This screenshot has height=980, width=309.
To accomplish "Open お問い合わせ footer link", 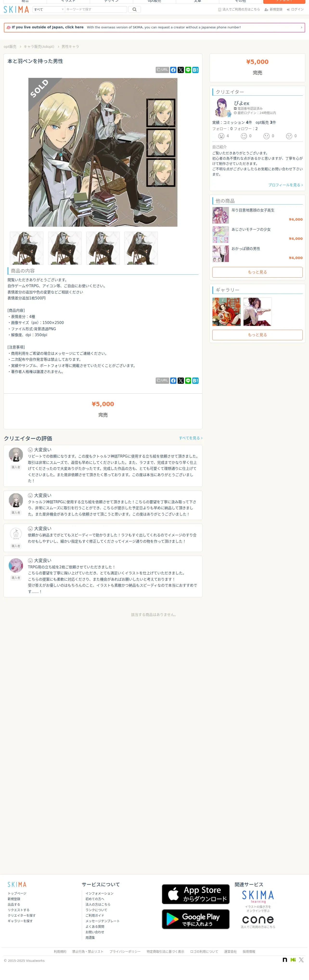I will tap(95, 932).
